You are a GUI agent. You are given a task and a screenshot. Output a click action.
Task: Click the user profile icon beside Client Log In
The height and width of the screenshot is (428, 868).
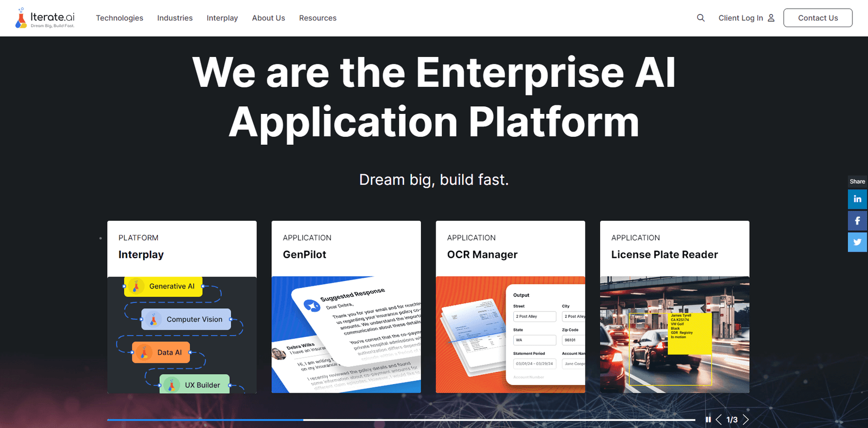771,18
